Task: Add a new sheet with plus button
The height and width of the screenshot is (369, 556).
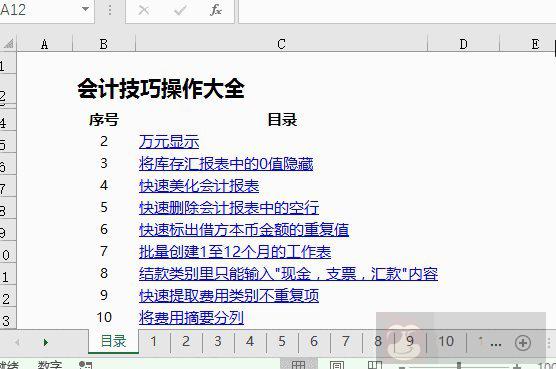Action: coord(523,342)
